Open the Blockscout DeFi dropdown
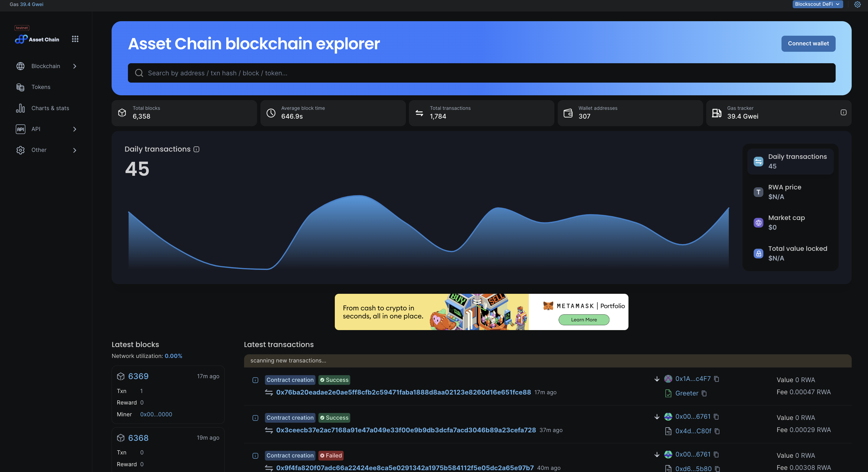This screenshot has width=868, height=472. tap(817, 4)
